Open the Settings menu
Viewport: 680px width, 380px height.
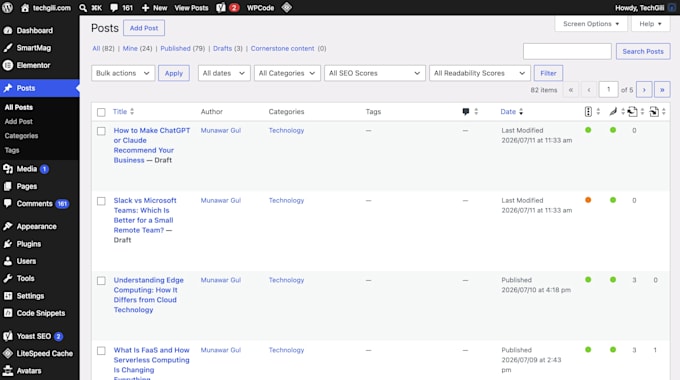[30, 296]
